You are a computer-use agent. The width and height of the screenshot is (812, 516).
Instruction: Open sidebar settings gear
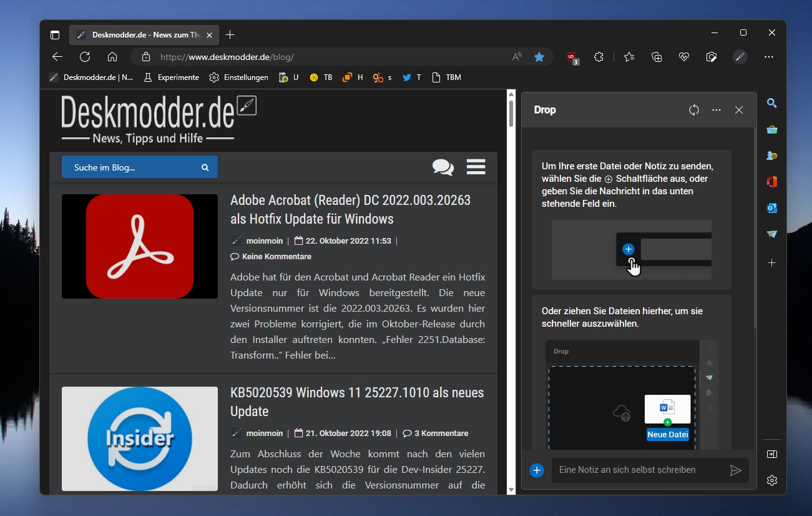tap(772, 480)
